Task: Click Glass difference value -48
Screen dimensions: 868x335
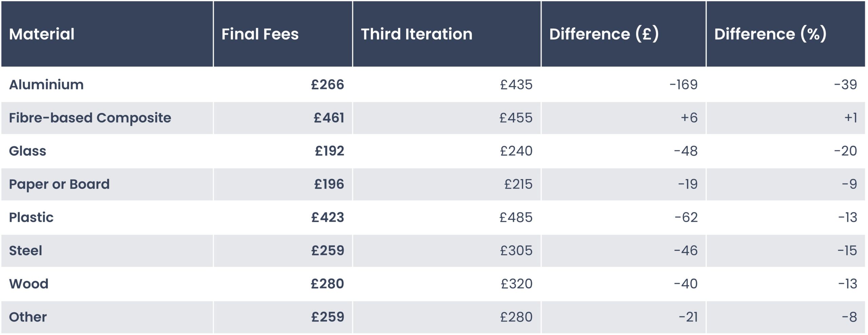Action: [686, 151]
